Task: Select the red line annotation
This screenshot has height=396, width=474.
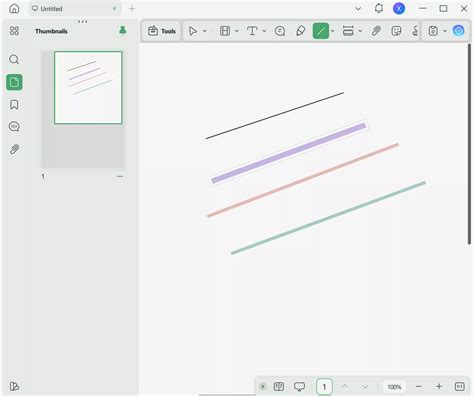Action: tap(303, 180)
